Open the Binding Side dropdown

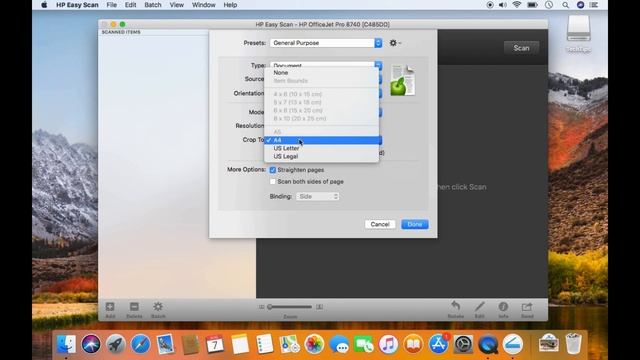pyautogui.click(x=318, y=197)
